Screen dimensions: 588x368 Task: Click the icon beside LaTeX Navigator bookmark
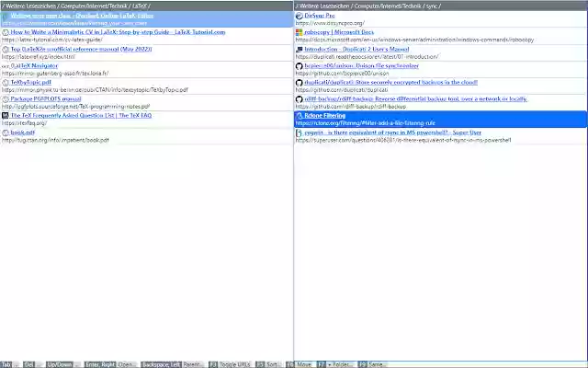(6, 66)
